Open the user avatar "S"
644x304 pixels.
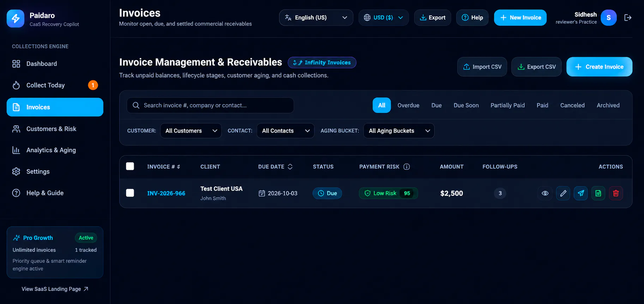(609, 18)
